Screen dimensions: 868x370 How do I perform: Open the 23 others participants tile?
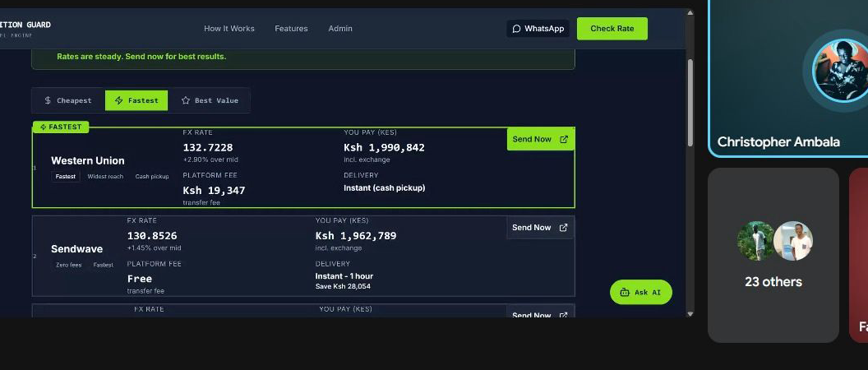pos(773,255)
